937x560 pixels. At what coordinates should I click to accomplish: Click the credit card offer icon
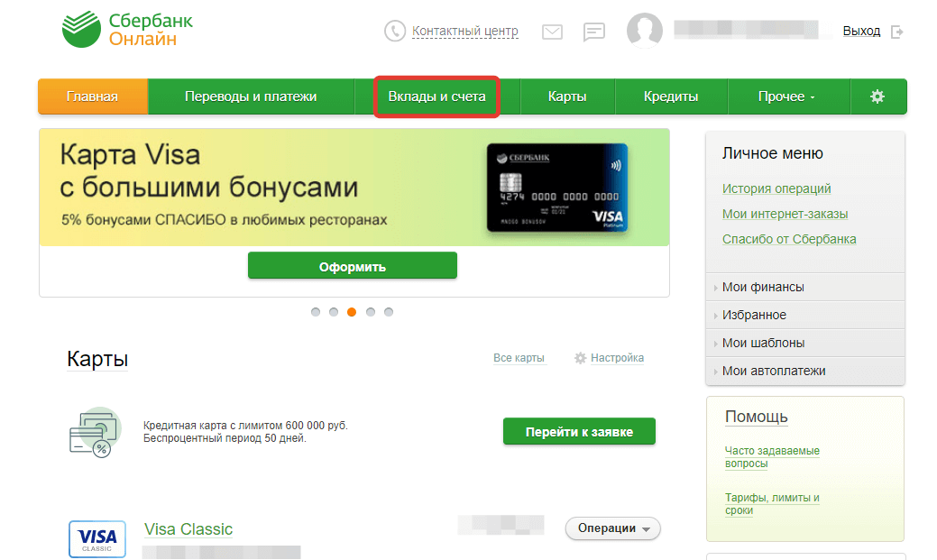95,433
